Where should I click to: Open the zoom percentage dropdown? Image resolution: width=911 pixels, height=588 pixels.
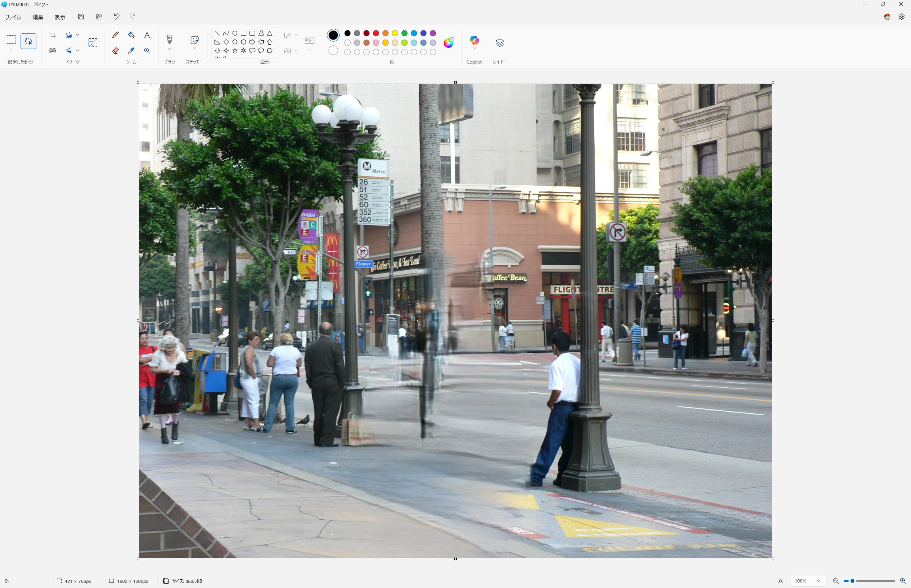(x=818, y=581)
